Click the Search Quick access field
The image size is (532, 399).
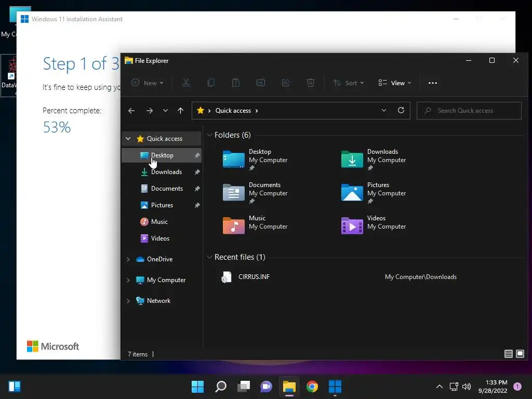(469, 111)
